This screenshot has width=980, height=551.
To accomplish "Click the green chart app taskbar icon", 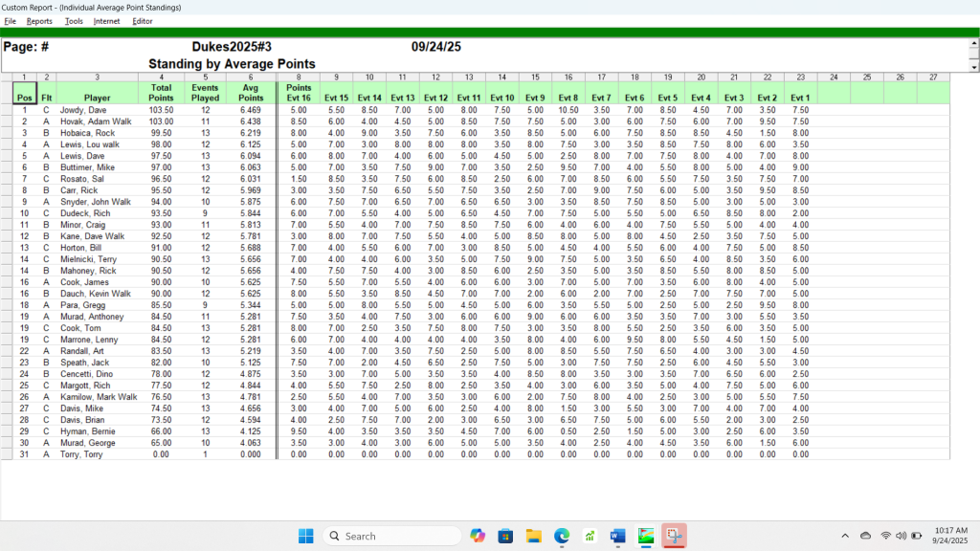I will [590, 536].
